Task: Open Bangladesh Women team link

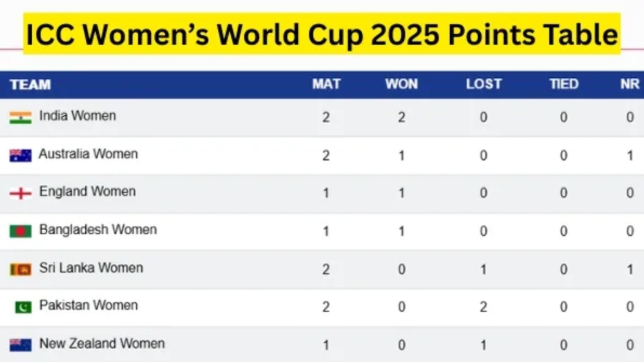Action: point(98,230)
